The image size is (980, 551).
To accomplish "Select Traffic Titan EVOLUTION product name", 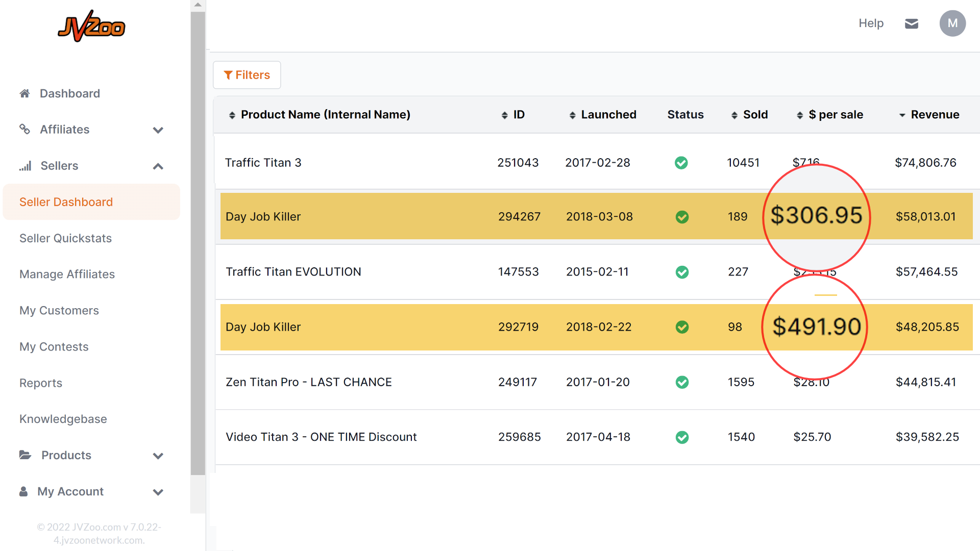I will (293, 272).
